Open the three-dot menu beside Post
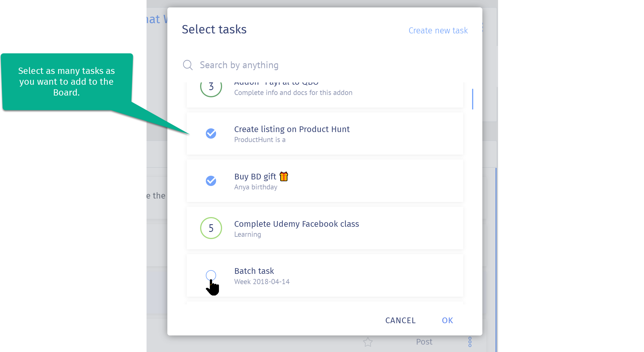This screenshot has width=644, height=352. pyautogui.click(x=470, y=342)
